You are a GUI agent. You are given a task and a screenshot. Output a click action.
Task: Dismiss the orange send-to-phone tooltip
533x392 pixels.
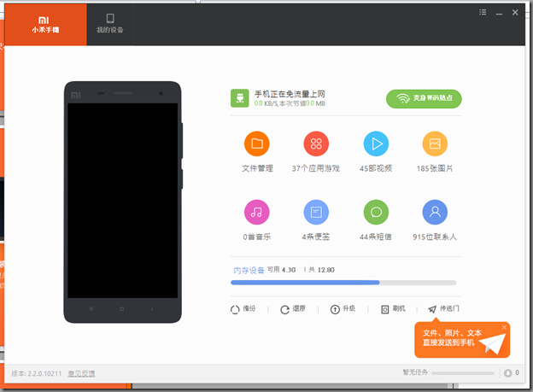pos(504,327)
